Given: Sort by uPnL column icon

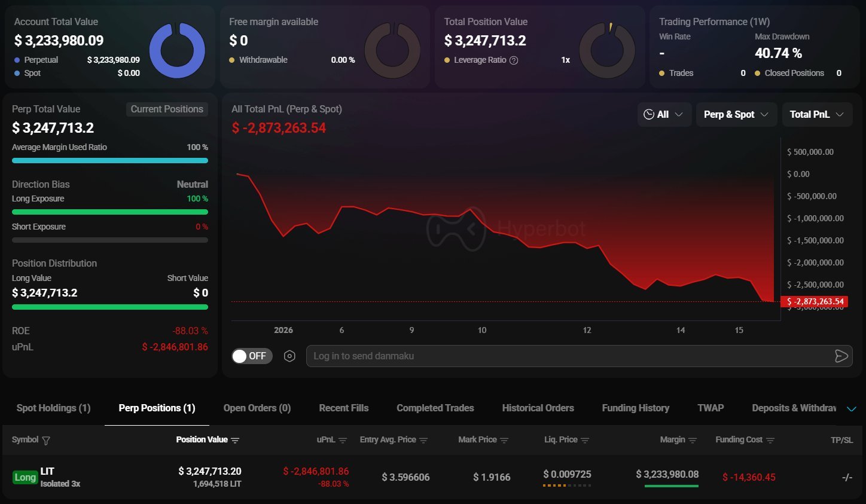Looking at the screenshot, I should (343, 441).
